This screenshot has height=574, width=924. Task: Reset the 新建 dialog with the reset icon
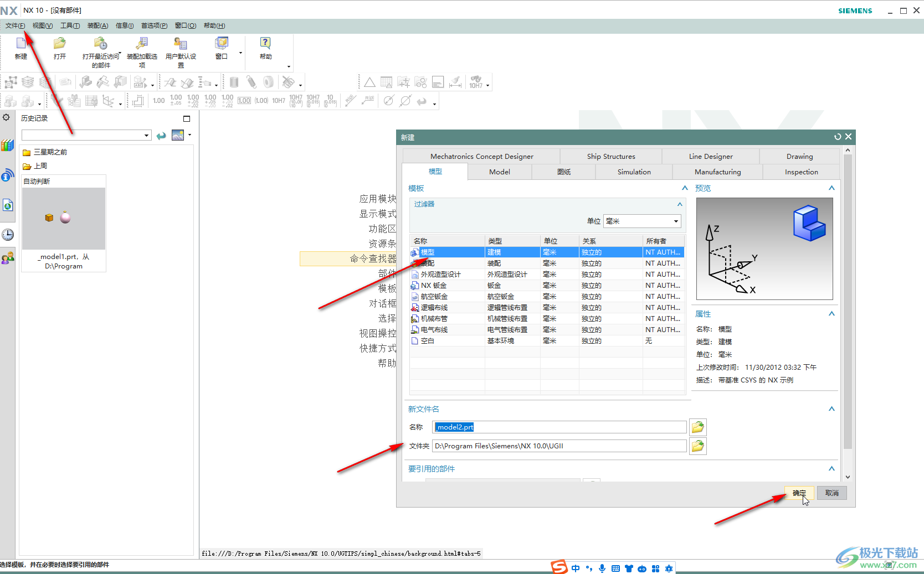(x=838, y=137)
